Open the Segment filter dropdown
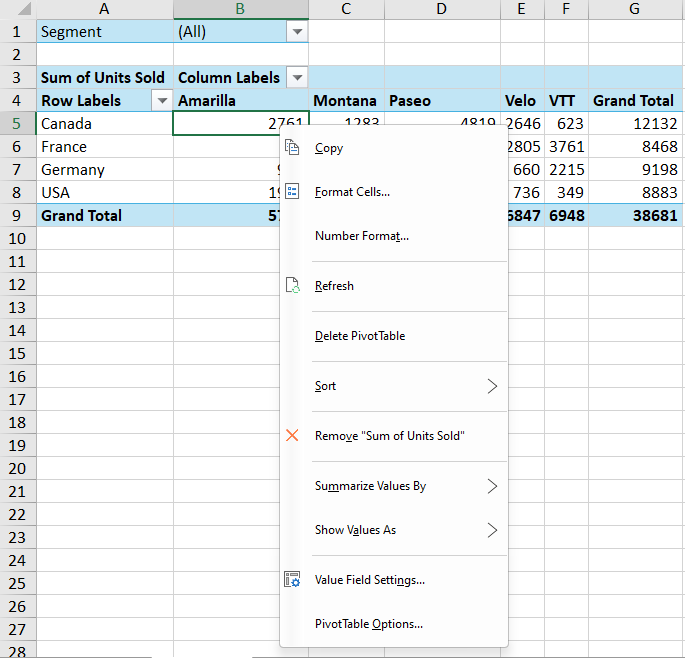This screenshot has width=685, height=658. coord(297,32)
